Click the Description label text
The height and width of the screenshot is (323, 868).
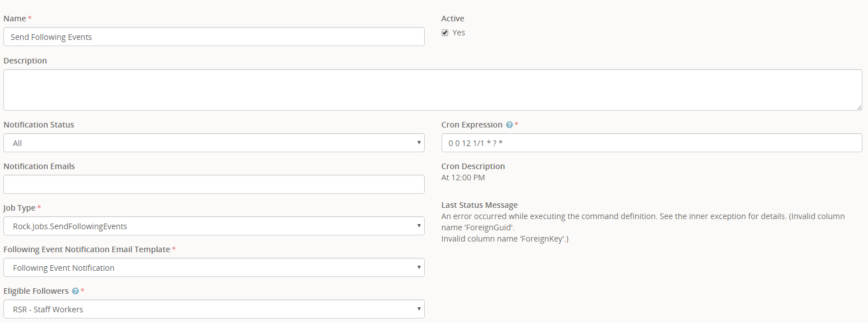click(25, 61)
